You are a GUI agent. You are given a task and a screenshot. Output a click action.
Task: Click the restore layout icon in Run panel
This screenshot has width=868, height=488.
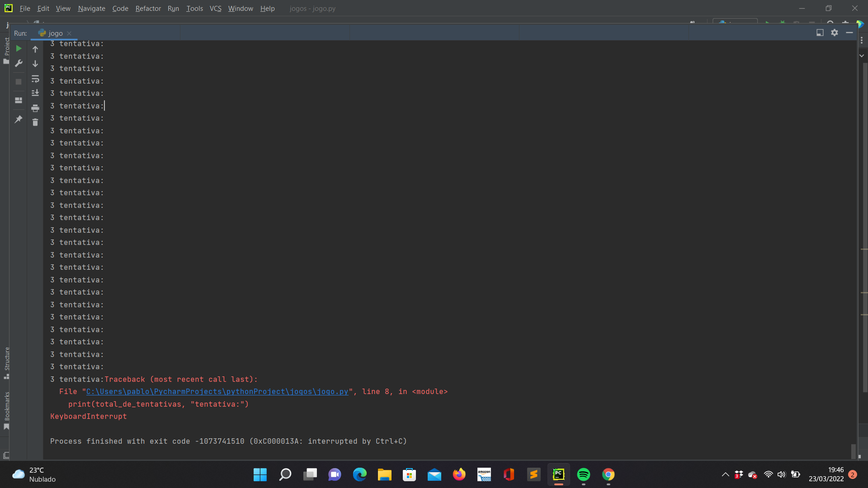(x=19, y=100)
